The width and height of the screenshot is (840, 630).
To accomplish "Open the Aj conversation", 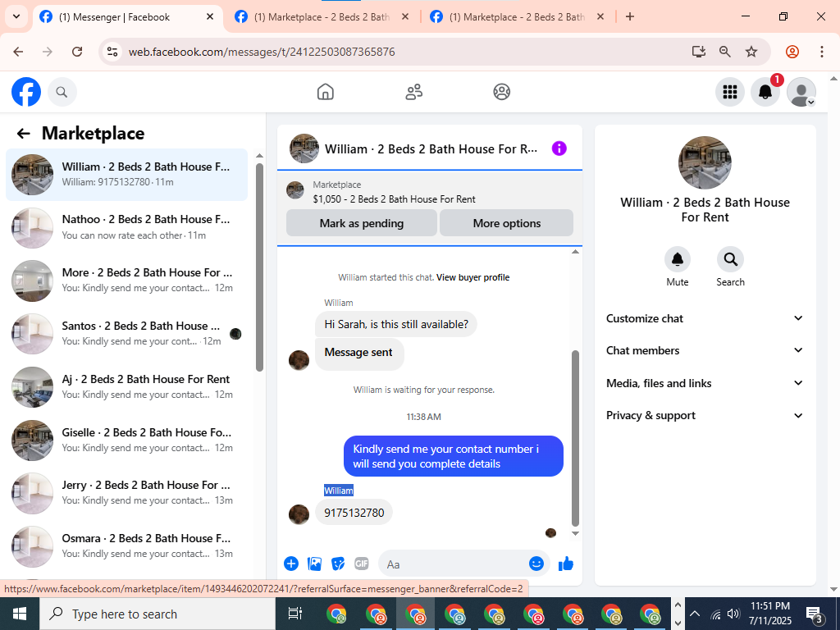I will click(127, 386).
